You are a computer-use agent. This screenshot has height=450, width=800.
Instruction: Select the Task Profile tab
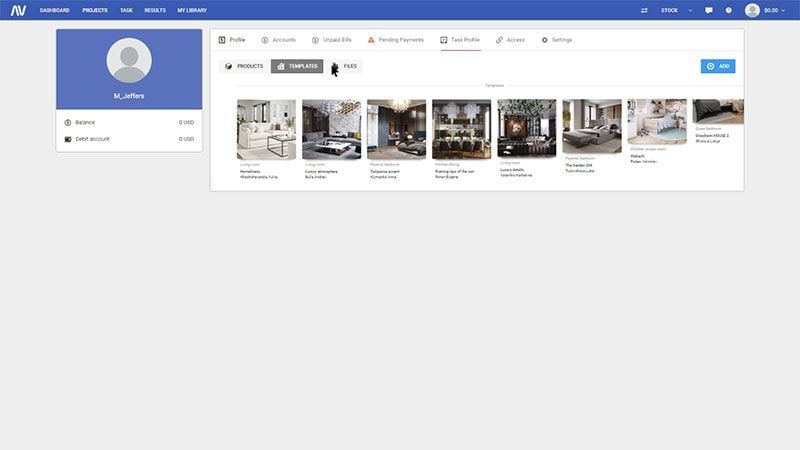(x=460, y=40)
